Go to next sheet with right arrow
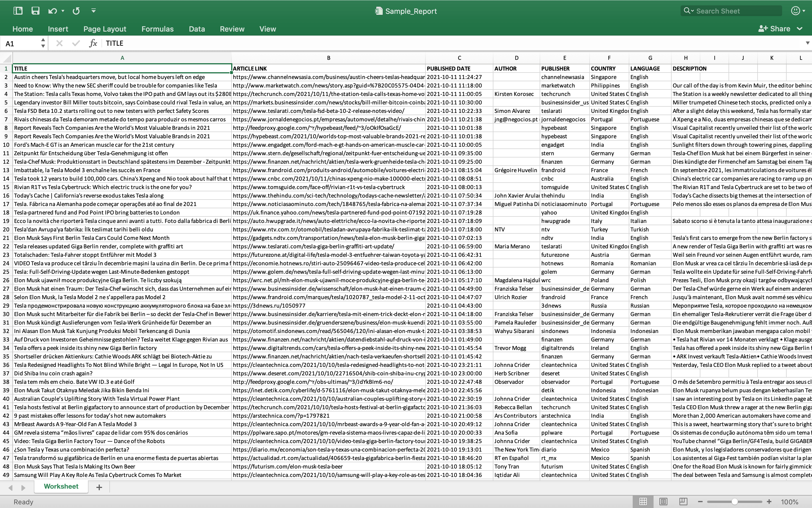The image size is (812, 508). [x=23, y=487]
